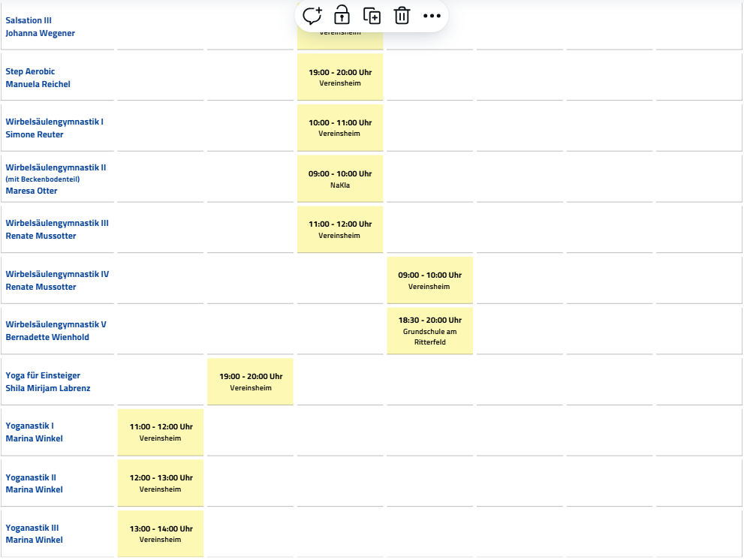Open the Salsation III course link
The height and width of the screenshot is (560, 744).
pos(29,20)
